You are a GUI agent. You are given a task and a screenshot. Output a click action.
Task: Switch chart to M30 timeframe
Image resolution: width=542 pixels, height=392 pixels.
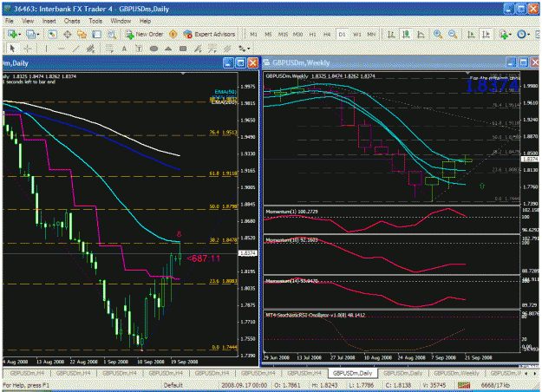click(297, 34)
